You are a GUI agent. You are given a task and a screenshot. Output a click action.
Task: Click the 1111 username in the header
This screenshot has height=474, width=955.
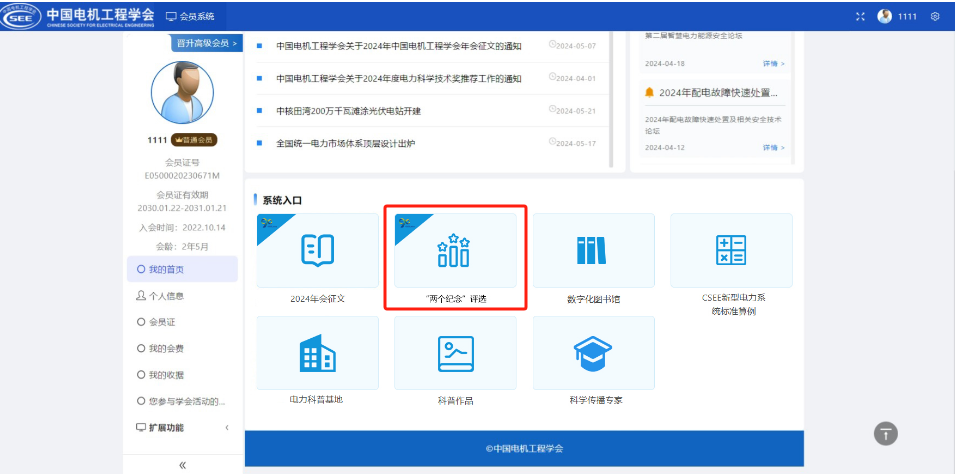click(x=907, y=16)
